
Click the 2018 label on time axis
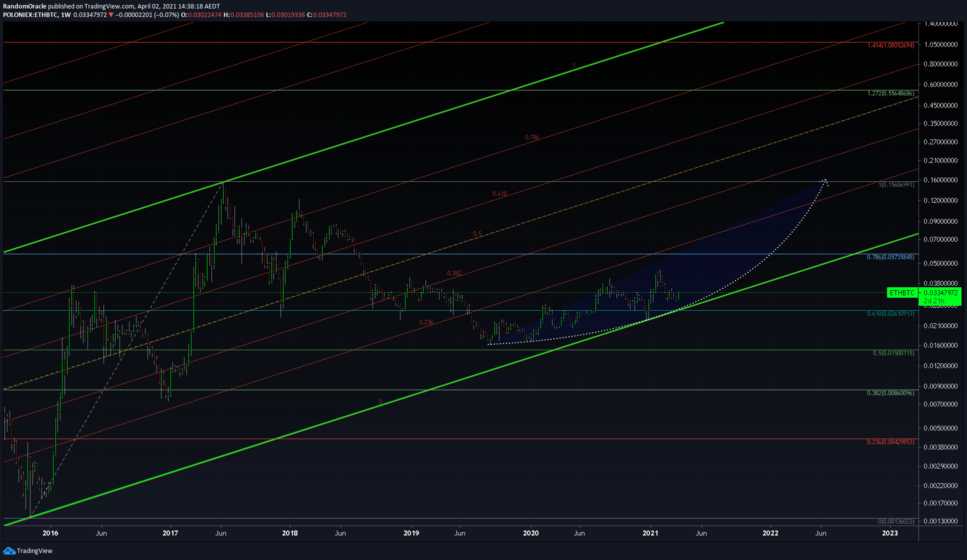290,533
